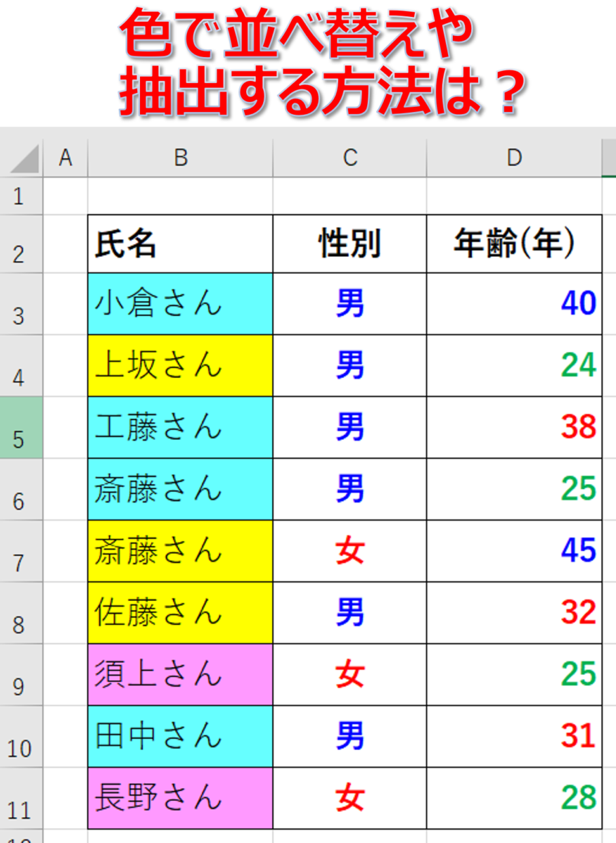This screenshot has height=843, width=616.
Task: Select the yellow cell 佐藤さん
Action: (x=180, y=613)
